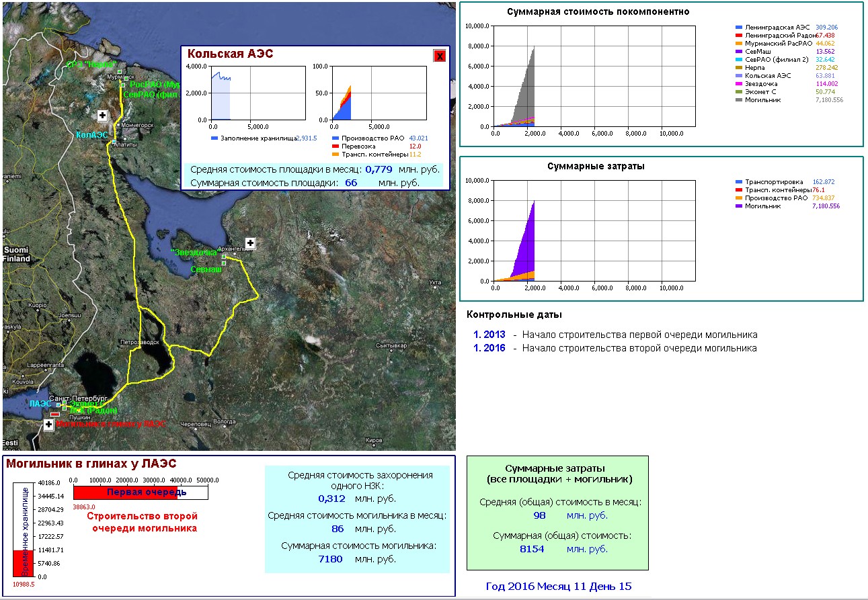The height and width of the screenshot is (600, 868).
Task: Expand the plus icon near КолАЭС
Action: coord(102,116)
